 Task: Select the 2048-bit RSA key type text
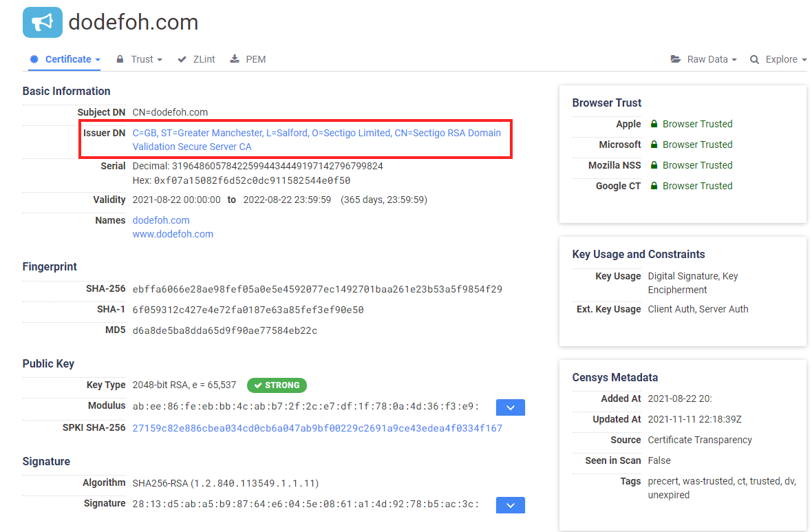coord(184,385)
